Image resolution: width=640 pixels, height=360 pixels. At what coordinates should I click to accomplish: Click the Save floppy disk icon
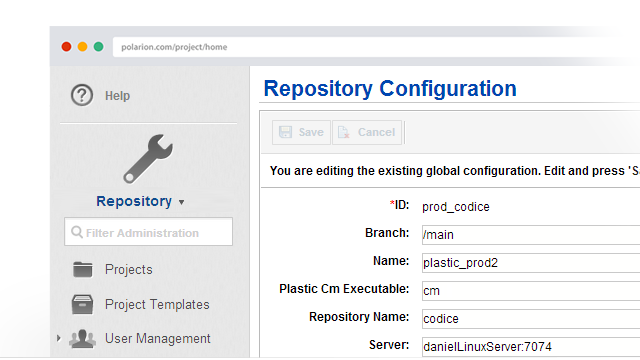pyautogui.click(x=285, y=132)
